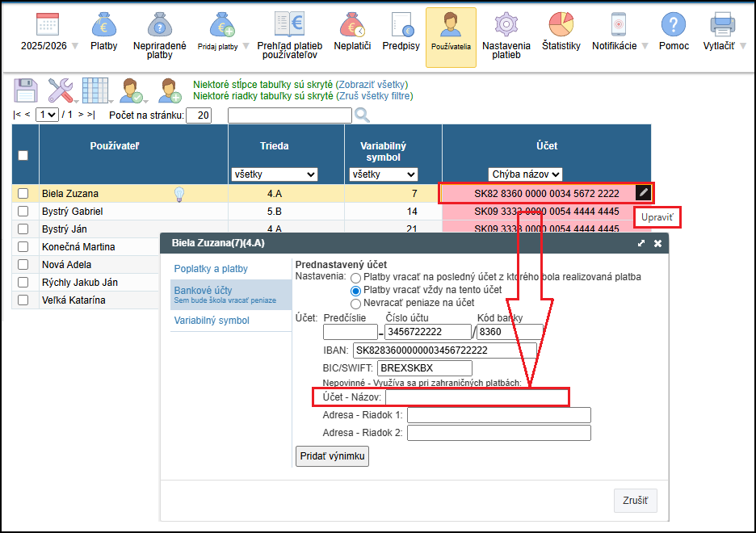Viewport: 756px width, 533px height.
Task: Open the Trieda 'všetky' filter dropdown
Action: point(274,174)
